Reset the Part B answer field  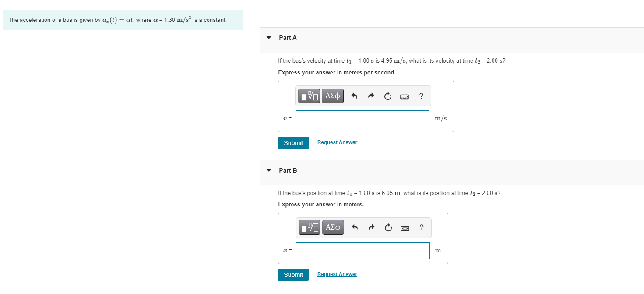(387, 227)
